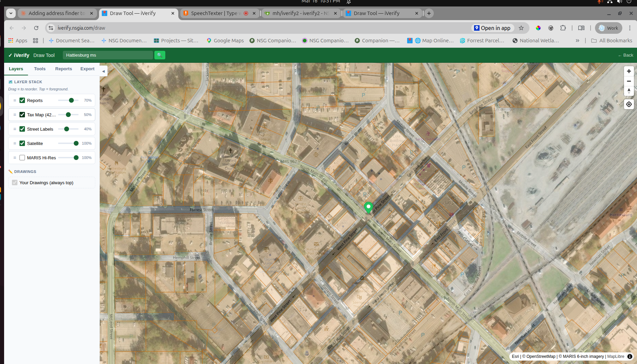The width and height of the screenshot is (637, 364).
Task: Click the zoom out control on the map
Action: click(x=629, y=81)
